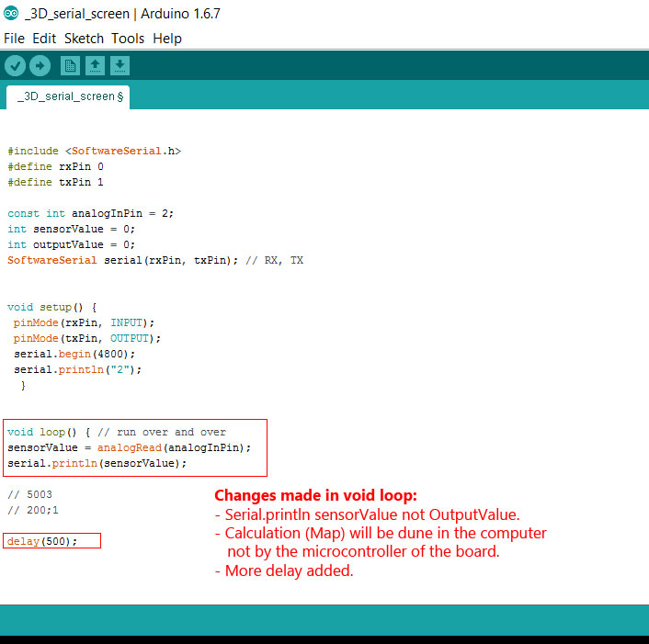This screenshot has height=644, width=649.
Task: Click the '// 200;1' comment line
Action: coord(33,510)
